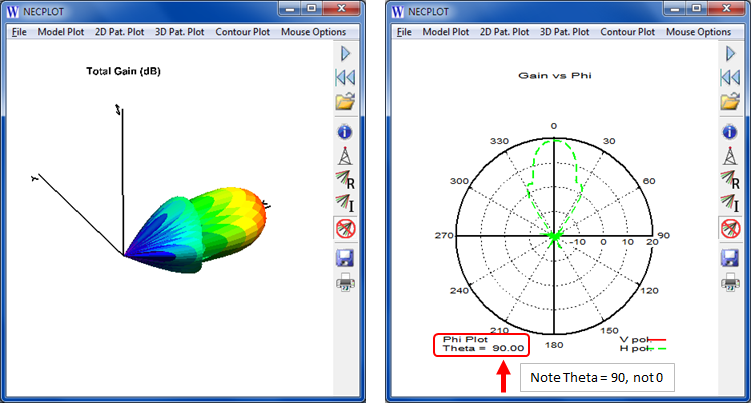Screen dimensions: 751x403
Task: Click the save floppy disk icon in right window
Action: [x=729, y=259]
